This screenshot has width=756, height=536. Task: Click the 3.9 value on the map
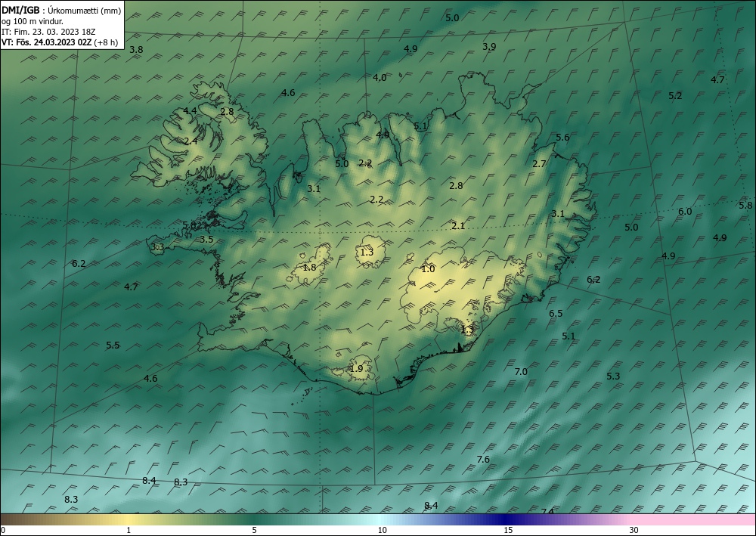coord(489,47)
